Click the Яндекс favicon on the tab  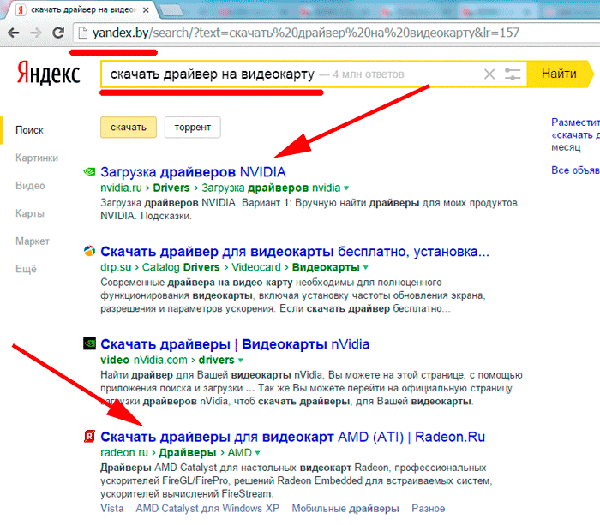pyautogui.click(x=21, y=10)
